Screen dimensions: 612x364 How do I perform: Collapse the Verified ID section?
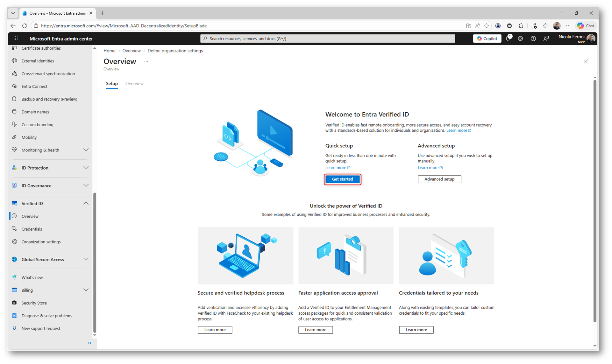(x=86, y=203)
